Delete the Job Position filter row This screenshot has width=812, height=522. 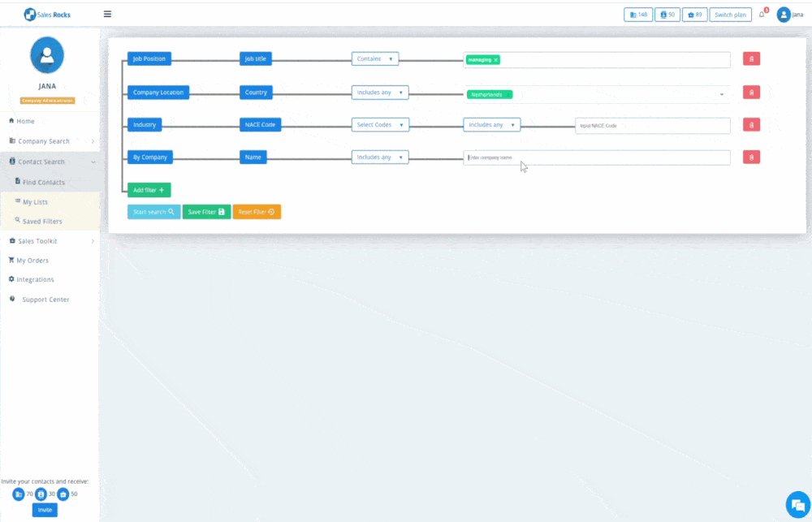[x=751, y=59]
